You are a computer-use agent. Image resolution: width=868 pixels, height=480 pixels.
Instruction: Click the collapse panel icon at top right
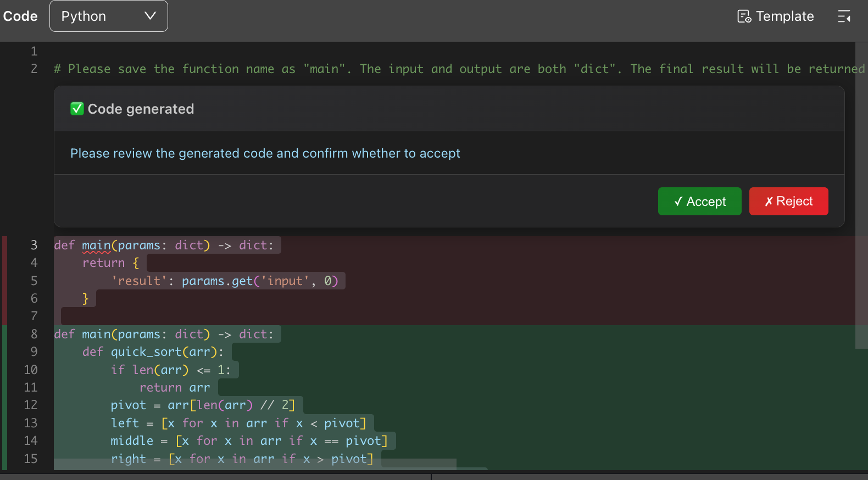(844, 16)
